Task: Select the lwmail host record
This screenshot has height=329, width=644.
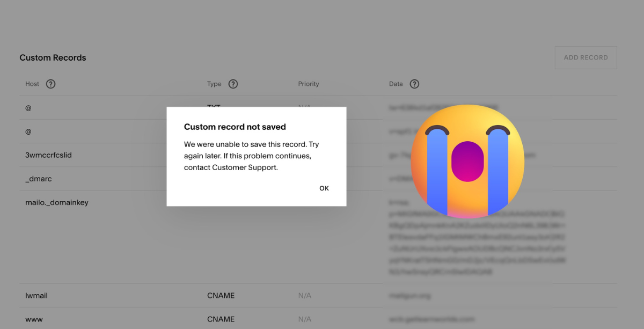Action: point(36,296)
